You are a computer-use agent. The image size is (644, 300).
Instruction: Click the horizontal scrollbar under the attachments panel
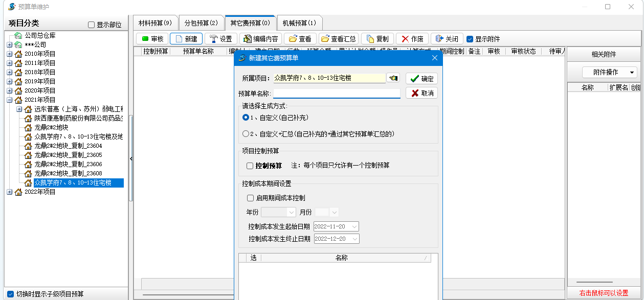pyautogui.click(x=594, y=282)
